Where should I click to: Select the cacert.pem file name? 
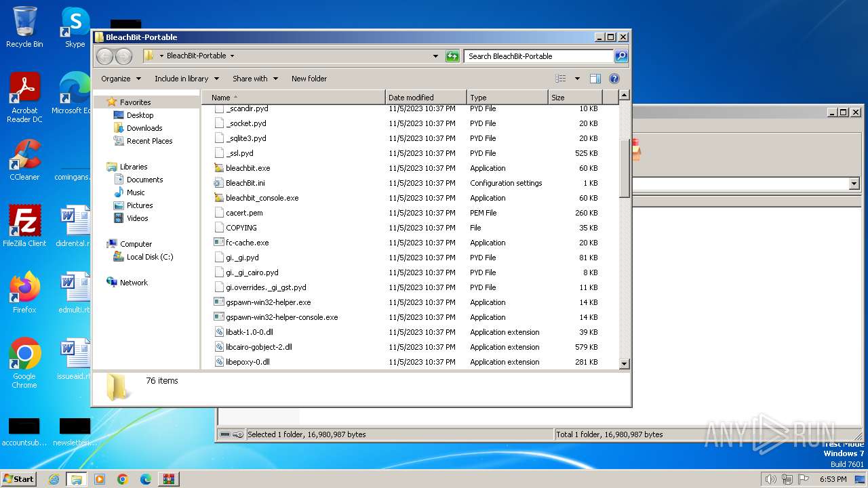(x=244, y=213)
